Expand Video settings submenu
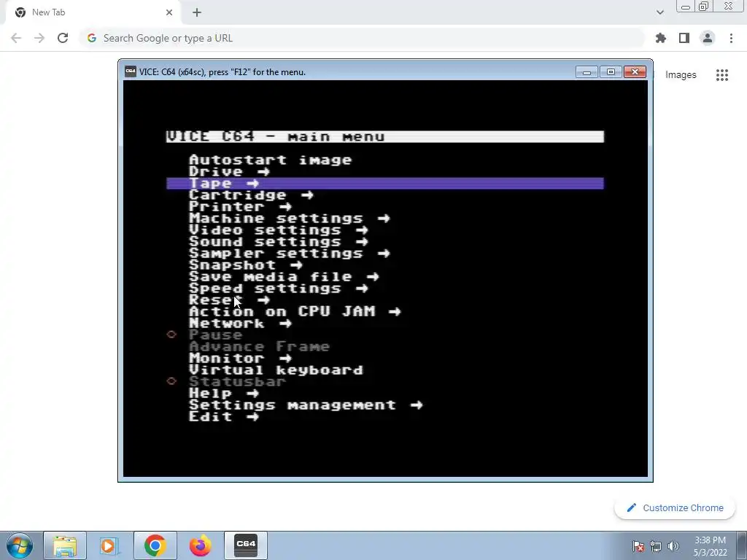 click(x=278, y=230)
